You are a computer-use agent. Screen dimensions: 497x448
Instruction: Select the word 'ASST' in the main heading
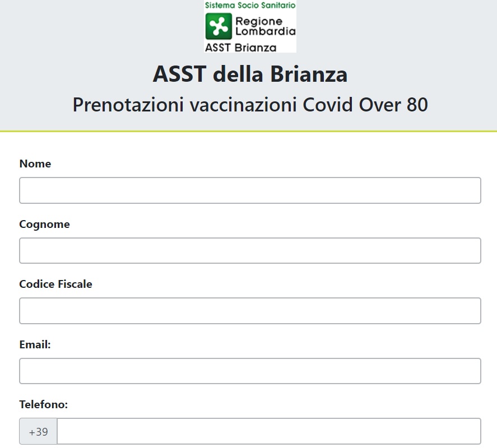179,74
